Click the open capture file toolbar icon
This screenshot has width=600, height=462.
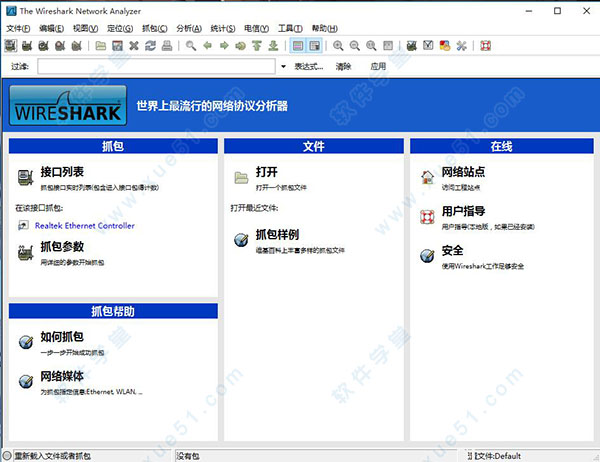(x=100, y=46)
